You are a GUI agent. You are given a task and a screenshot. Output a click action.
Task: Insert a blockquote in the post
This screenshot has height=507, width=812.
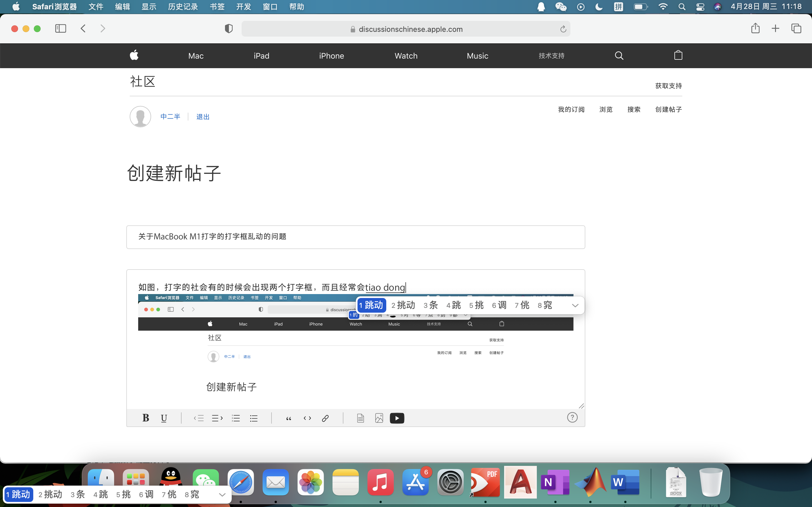pos(288,418)
